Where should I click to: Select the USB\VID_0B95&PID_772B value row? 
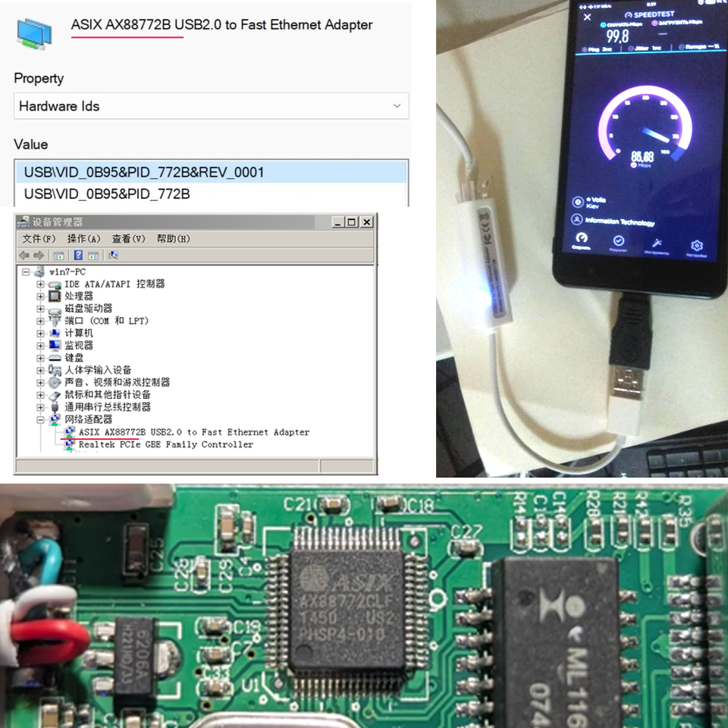[212, 193]
